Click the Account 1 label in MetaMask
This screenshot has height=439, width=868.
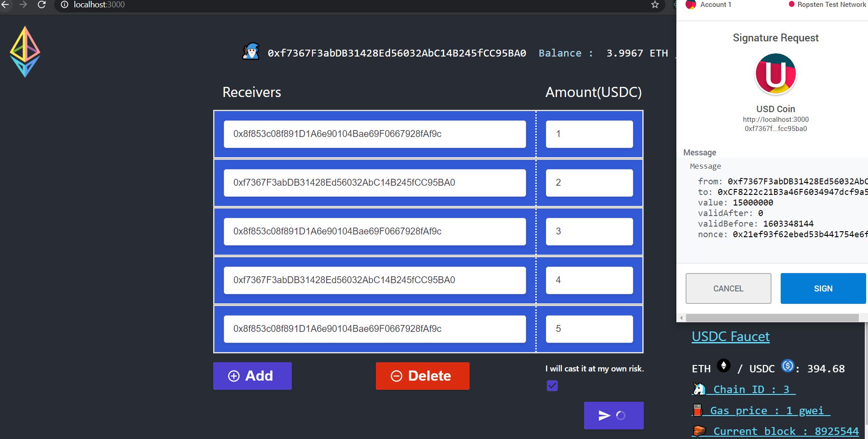[x=715, y=5]
